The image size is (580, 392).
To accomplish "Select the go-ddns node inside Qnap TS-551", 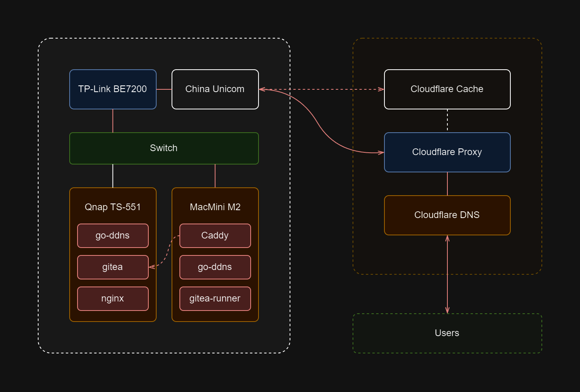I will click(x=113, y=236).
